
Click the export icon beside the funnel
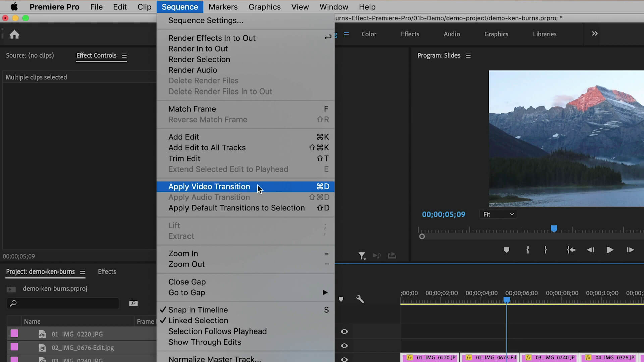tap(392, 256)
